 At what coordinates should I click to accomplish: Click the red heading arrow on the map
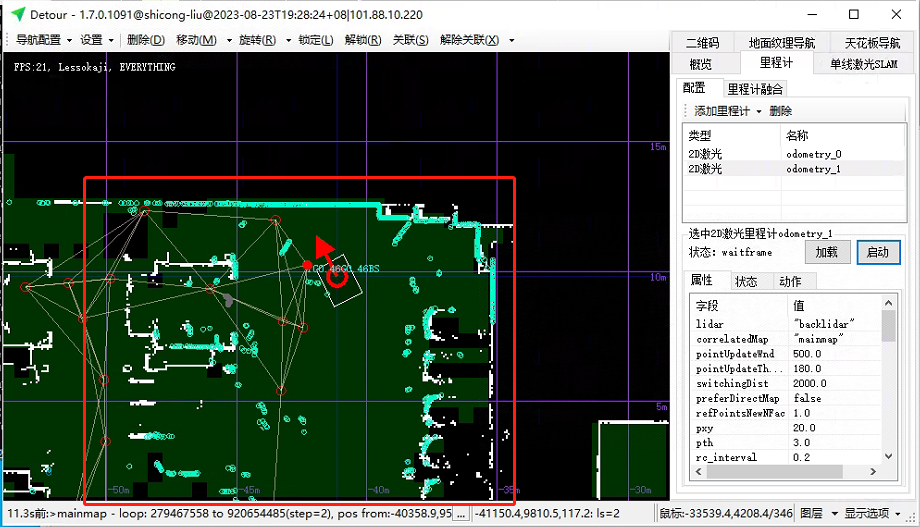point(322,248)
